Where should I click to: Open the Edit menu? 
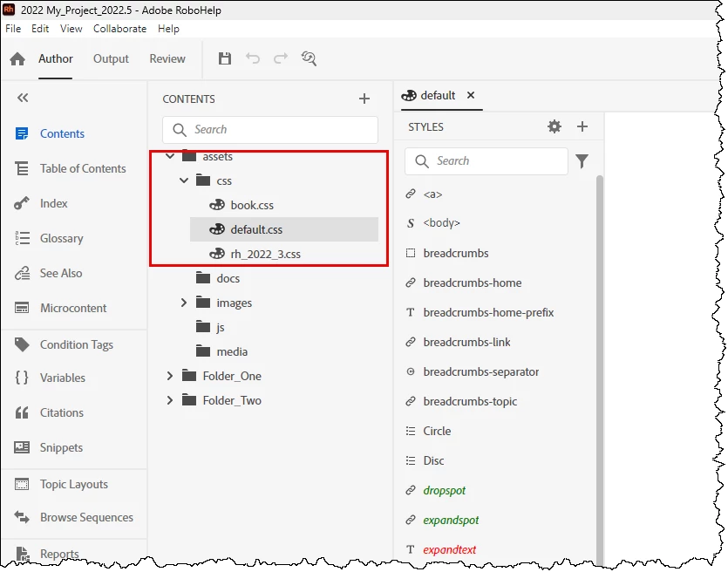[40, 29]
